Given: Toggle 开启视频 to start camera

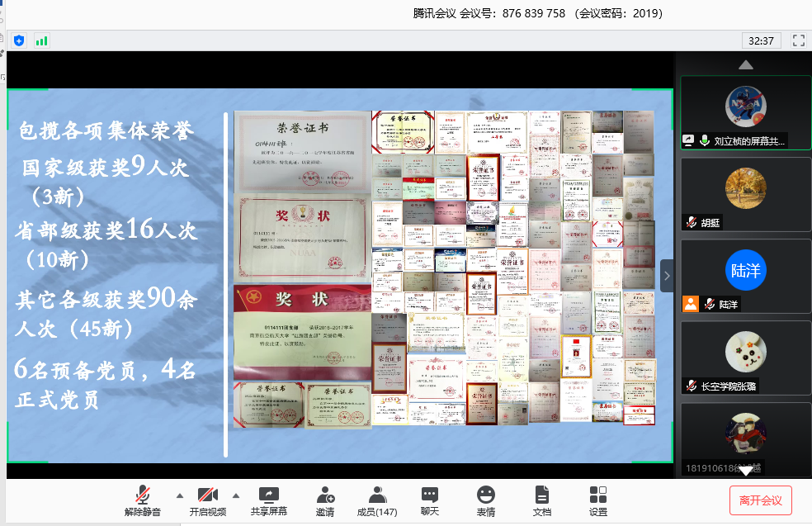Looking at the screenshot, I should click(x=208, y=500).
